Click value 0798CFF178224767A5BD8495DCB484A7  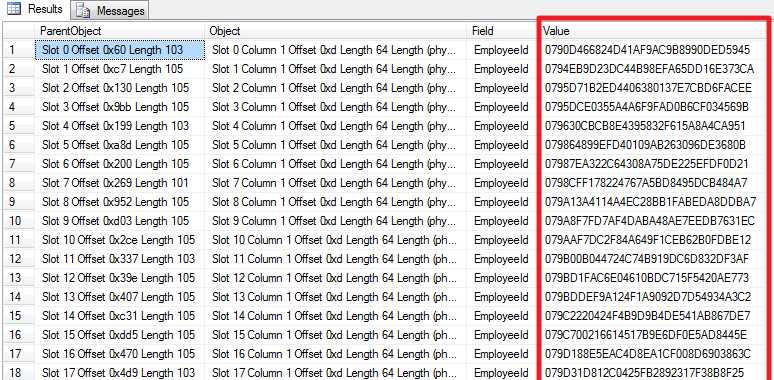[646, 183]
